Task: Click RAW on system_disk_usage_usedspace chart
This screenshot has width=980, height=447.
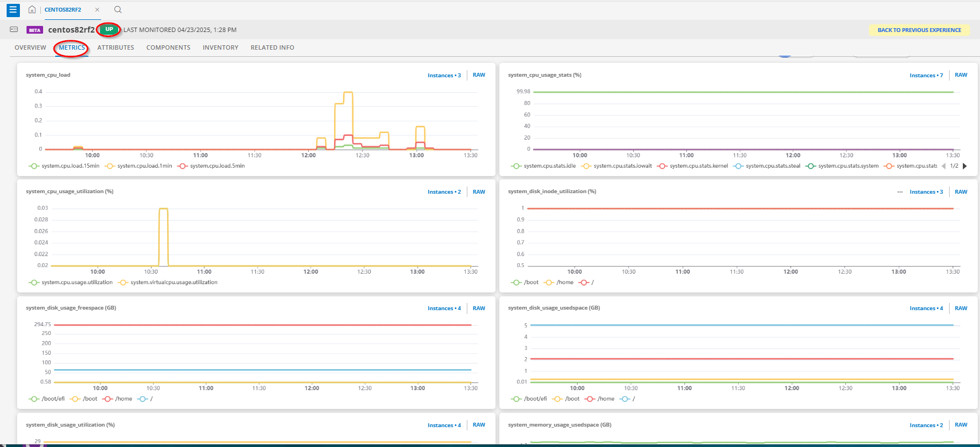Action: pyautogui.click(x=961, y=308)
